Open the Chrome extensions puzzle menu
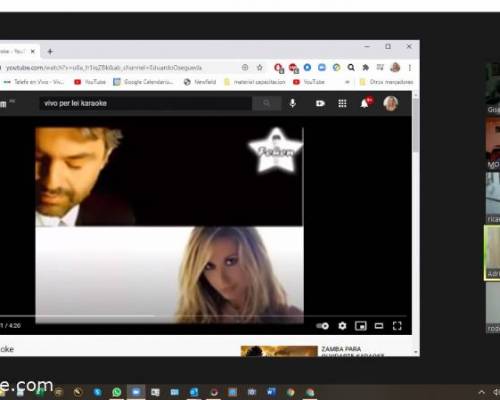The image size is (500, 400). pos(366,68)
